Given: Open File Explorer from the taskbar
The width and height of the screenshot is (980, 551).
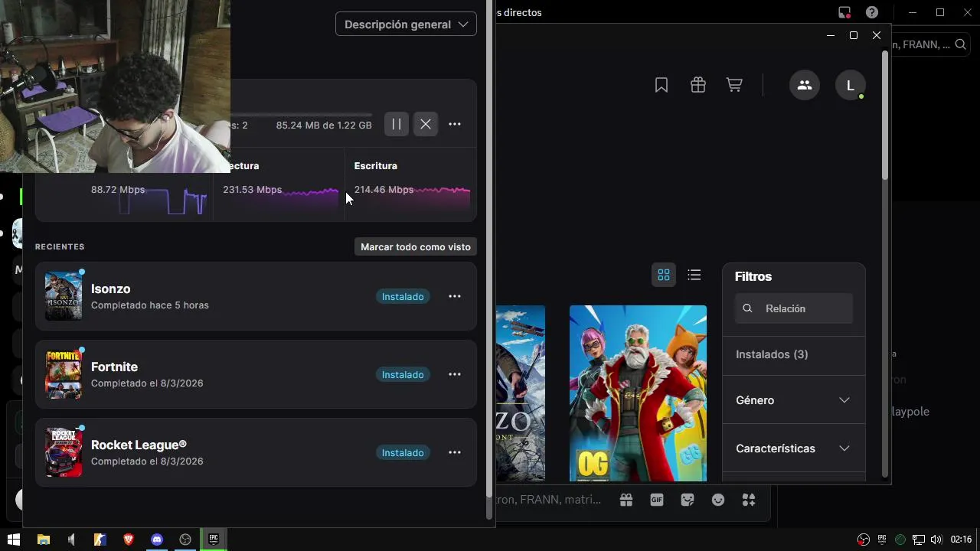Looking at the screenshot, I should pyautogui.click(x=44, y=540).
